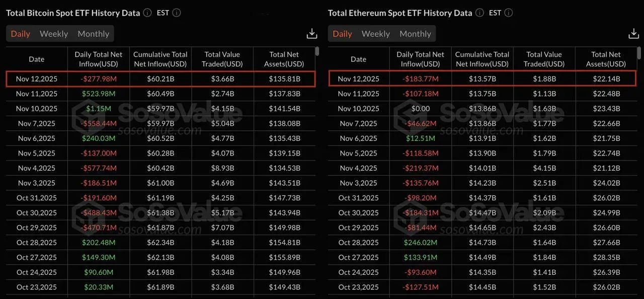Viewport: 644px width, 299px height.
Task: Click Ethereum Total Value Traded column header
Action: point(544,59)
